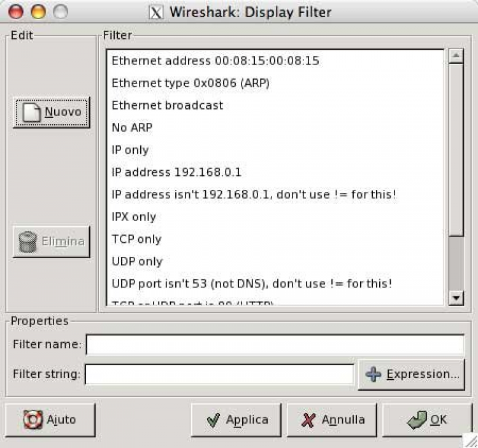Select the 'IPX only' filter
478x448 pixels.
click(x=275, y=217)
